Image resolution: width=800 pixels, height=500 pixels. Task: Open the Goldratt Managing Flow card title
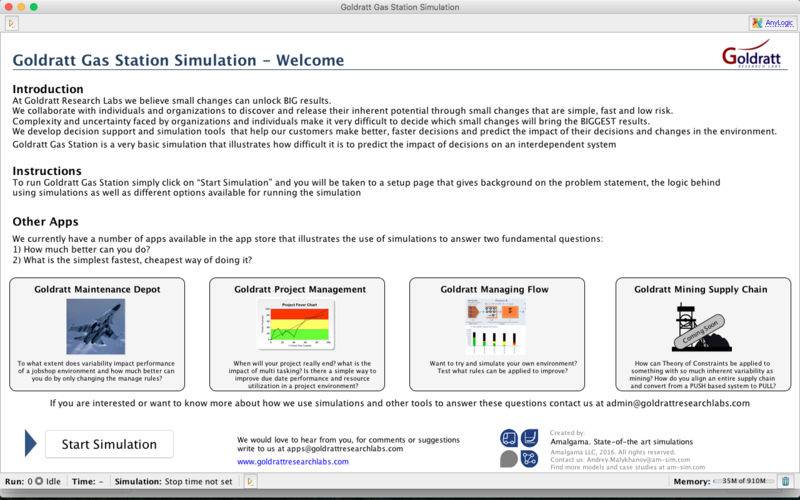[x=494, y=289]
